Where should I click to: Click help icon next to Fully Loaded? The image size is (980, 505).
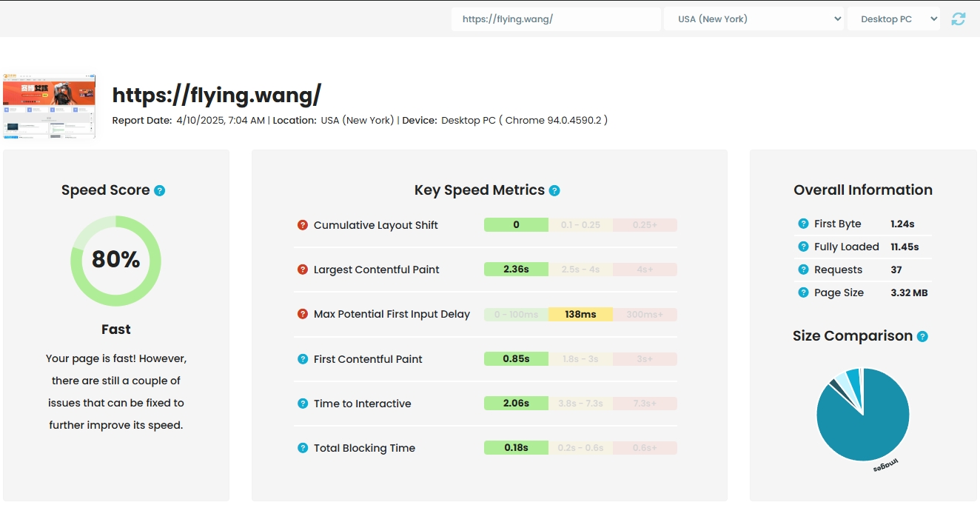point(803,247)
